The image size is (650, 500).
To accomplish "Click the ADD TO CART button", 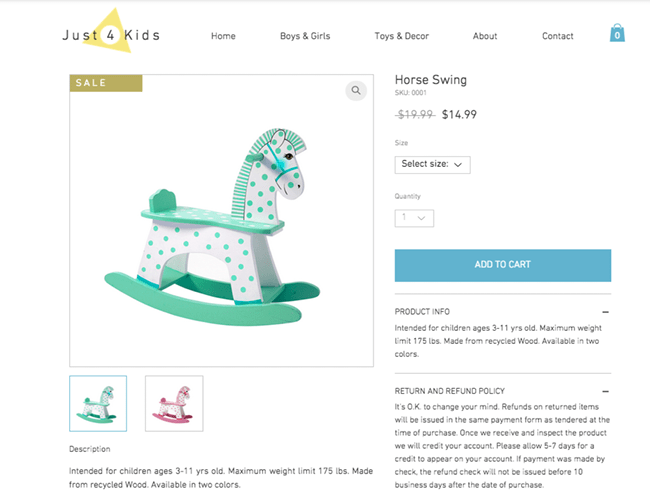I will click(503, 265).
